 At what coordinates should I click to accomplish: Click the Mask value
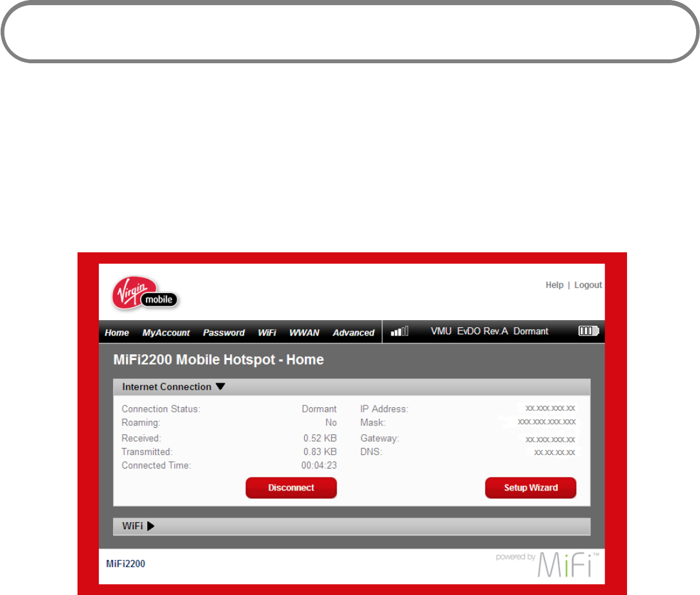click(546, 421)
